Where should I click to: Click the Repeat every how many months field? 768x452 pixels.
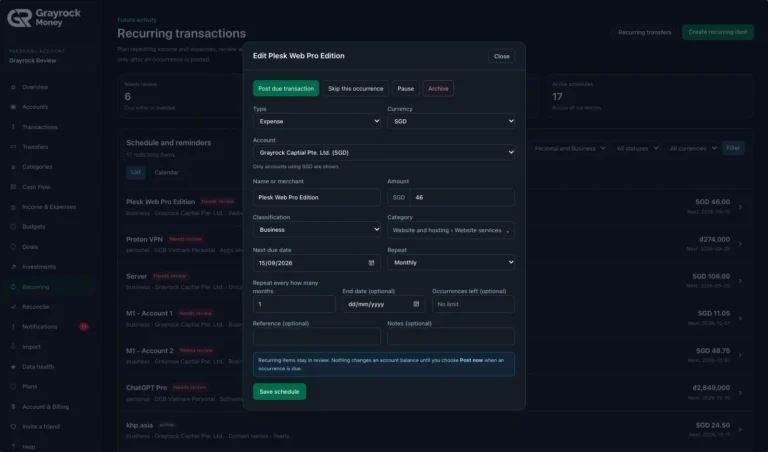(294, 304)
